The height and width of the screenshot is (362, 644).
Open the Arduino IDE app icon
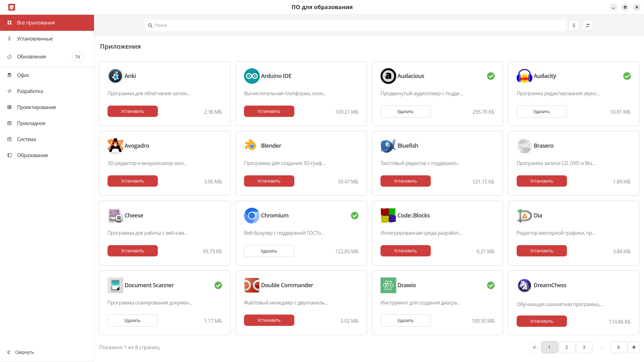point(252,76)
